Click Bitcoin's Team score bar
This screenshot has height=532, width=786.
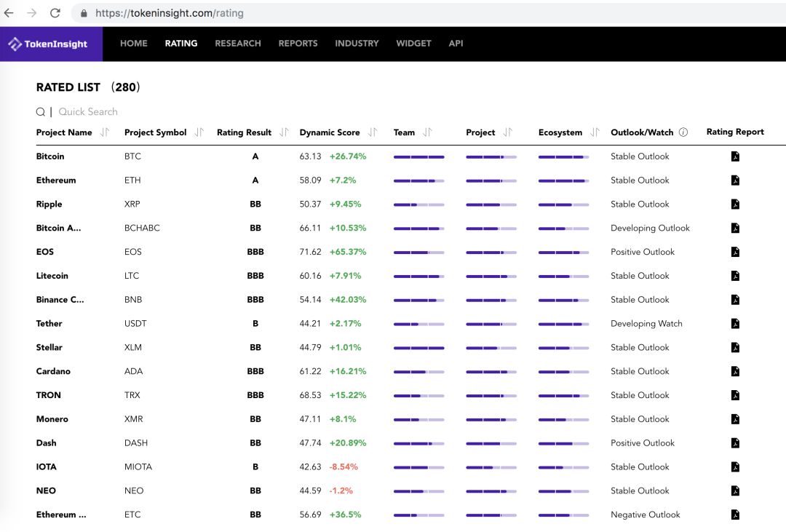pyautogui.click(x=419, y=157)
